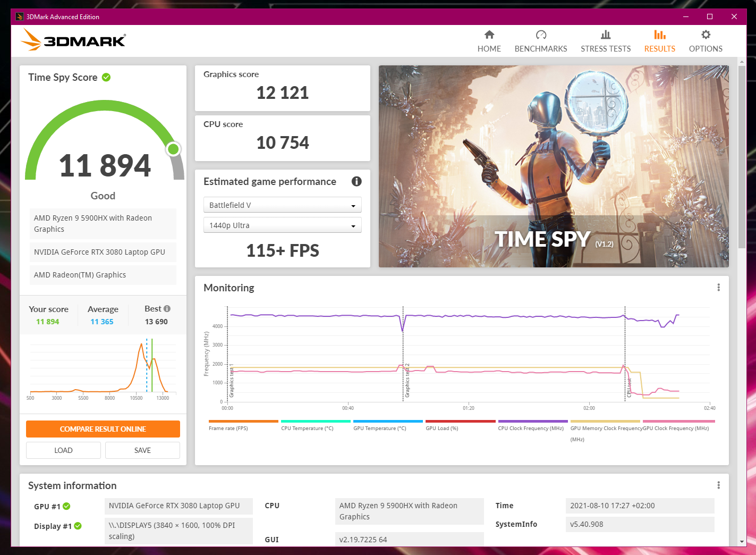Select the OPTIONS menu label
The height and width of the screenshot is (555, 756).
coord(706,48)
